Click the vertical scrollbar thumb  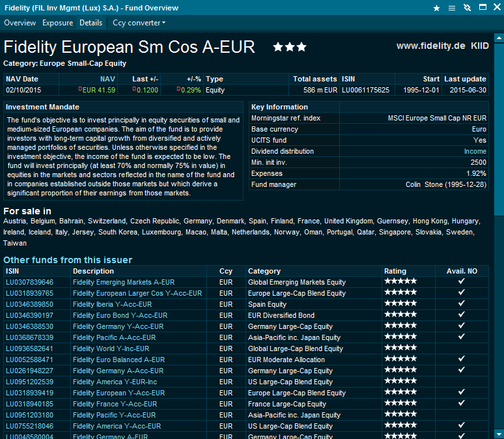[499, 129]
